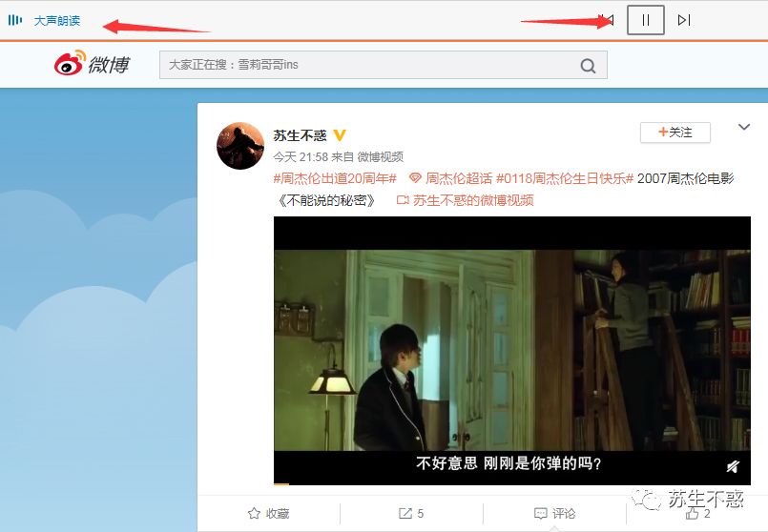
Task: Unmute the video with speaker icon
Action: point(733,466)
